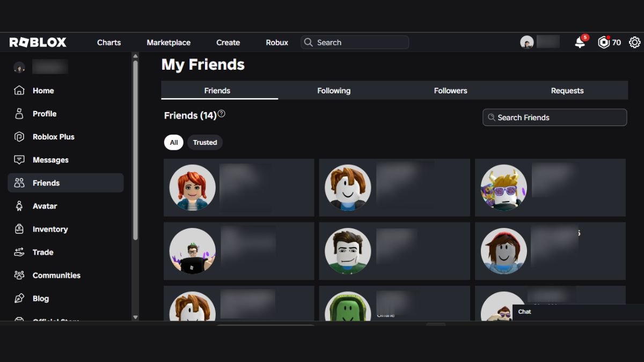Open Blog from sidebar
Image resolution: width=644 pixels, height=362 pixels.
point(41,298)
